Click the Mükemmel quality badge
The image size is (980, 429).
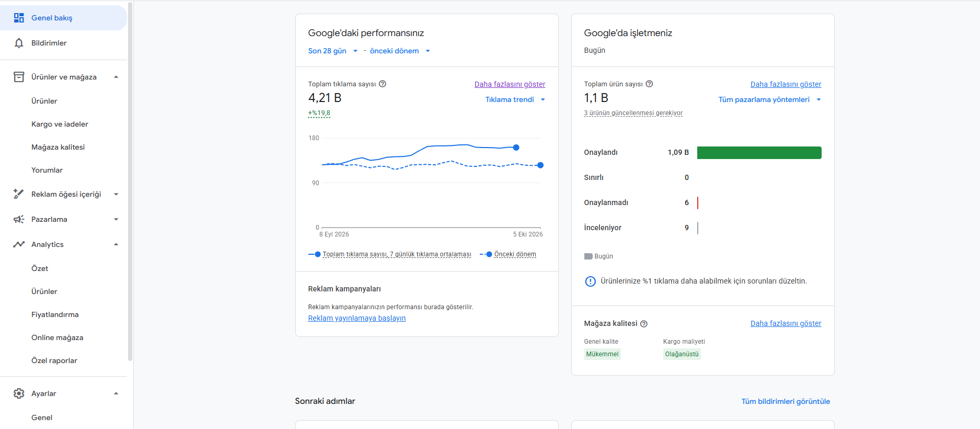[602, 354]
